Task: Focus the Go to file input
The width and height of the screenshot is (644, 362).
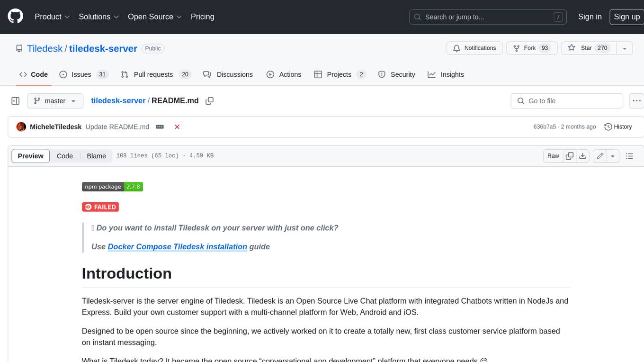Action: tap(567, 101)
